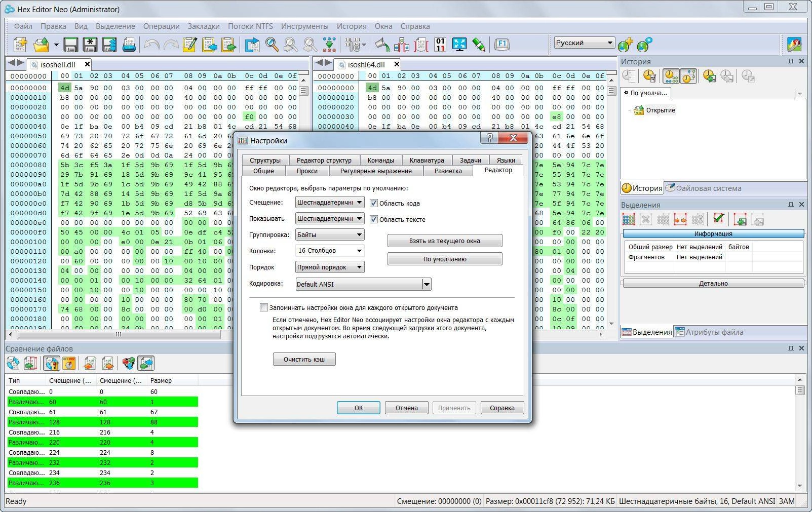812x512 pixels.
Task: Toggle the Область тексте checkbox
Action: (374, 219)
